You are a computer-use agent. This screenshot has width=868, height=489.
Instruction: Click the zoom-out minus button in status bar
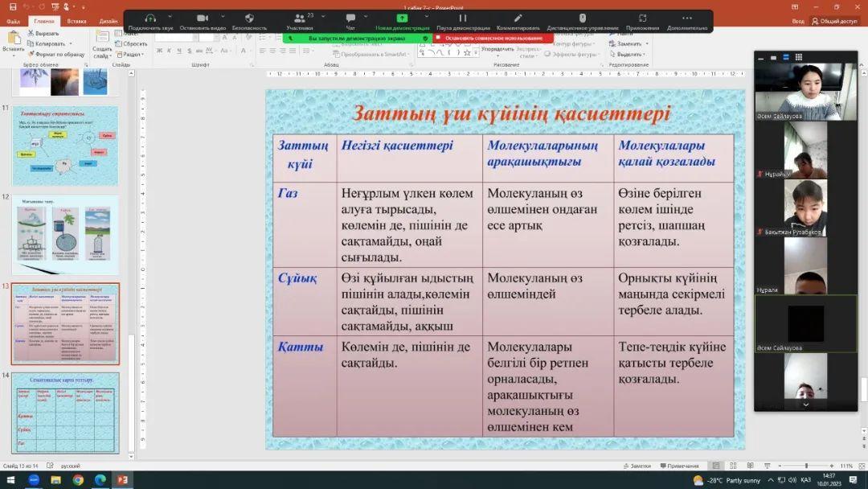click(x=780, y=466)
